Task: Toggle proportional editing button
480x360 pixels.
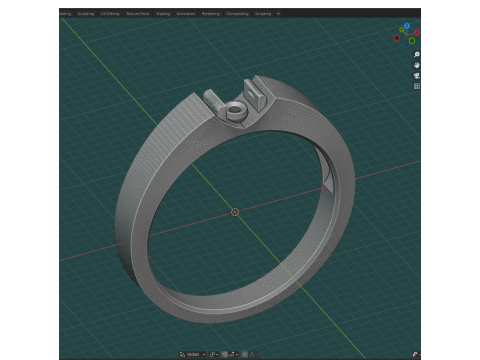Action: coord(245,354)
